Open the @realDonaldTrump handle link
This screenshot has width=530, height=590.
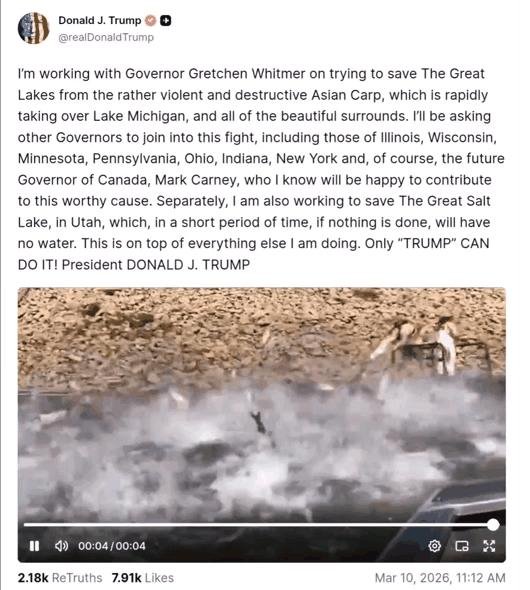[106, 37]
